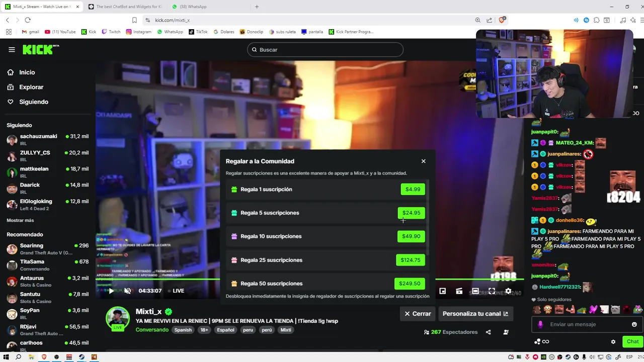
Task: Open RDjavi recommended channel
Action: (48, 330)
